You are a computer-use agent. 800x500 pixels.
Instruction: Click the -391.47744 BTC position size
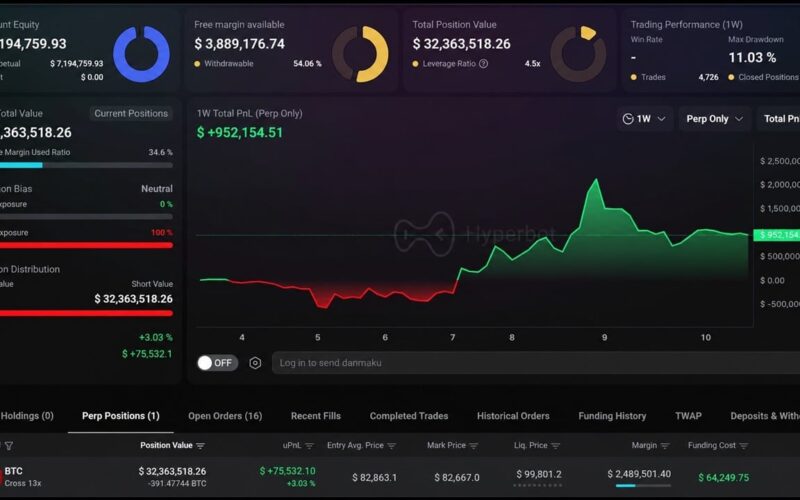point(177,484)
